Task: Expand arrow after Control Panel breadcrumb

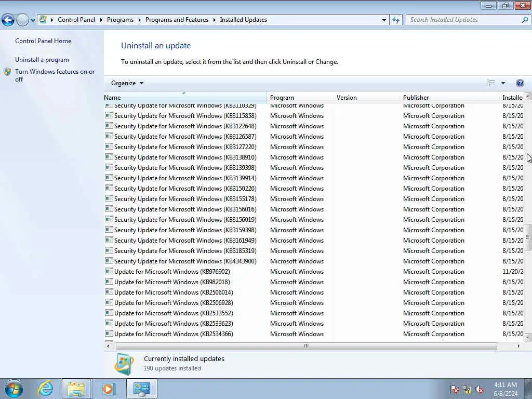Action: point(101,20)
